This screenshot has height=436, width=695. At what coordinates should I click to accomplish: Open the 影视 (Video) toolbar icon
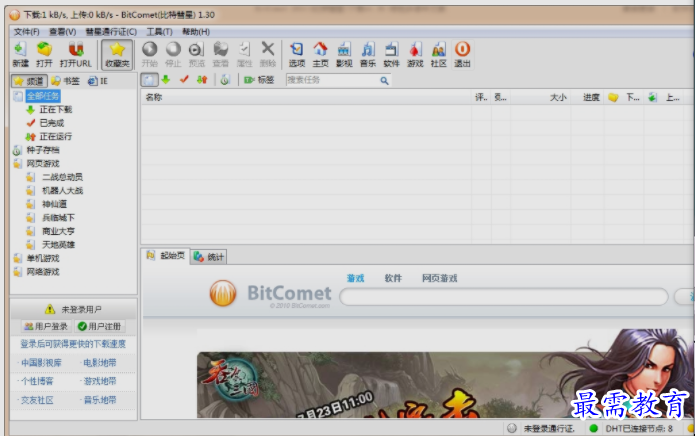(x=344, y=54)
